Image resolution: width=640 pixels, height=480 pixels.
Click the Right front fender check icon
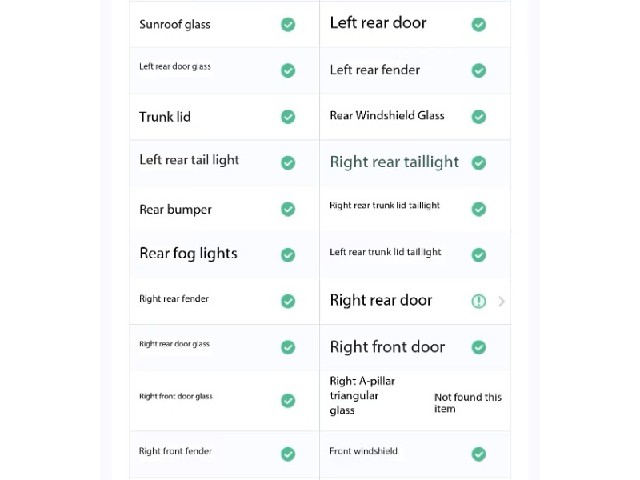pos(288,454)
